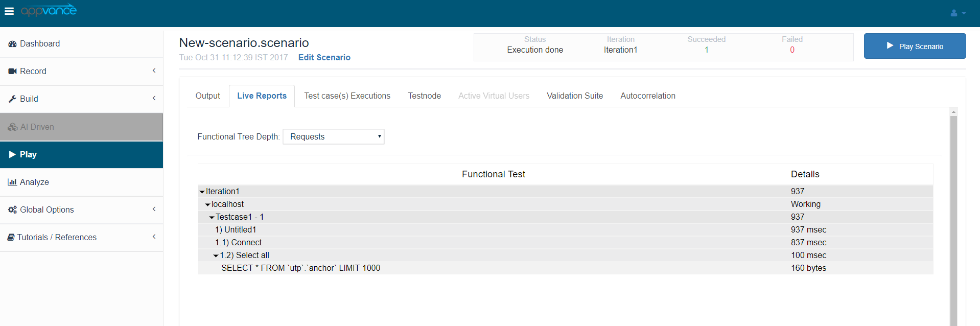This screenshot has width=980, height=326.
Task: Go to Dashboard in the sidebar
Action: tap(82, 44)
